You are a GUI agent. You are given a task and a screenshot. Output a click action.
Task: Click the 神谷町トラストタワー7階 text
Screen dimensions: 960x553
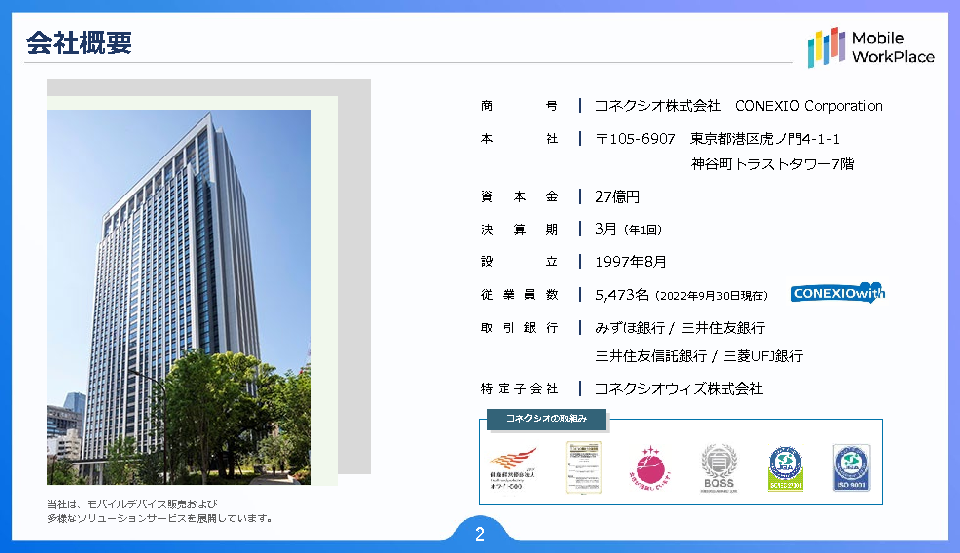tap(772, 164)
